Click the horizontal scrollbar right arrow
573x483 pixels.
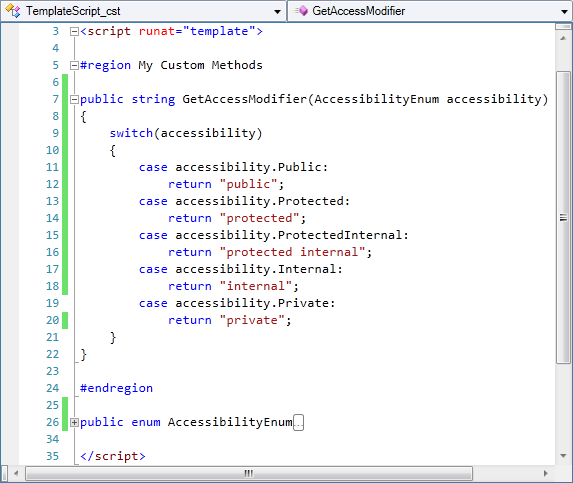pyautogui.click(x=546, y=473)
